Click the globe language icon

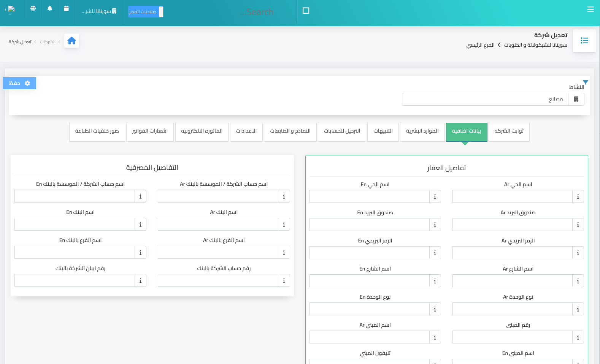[33, 8]
